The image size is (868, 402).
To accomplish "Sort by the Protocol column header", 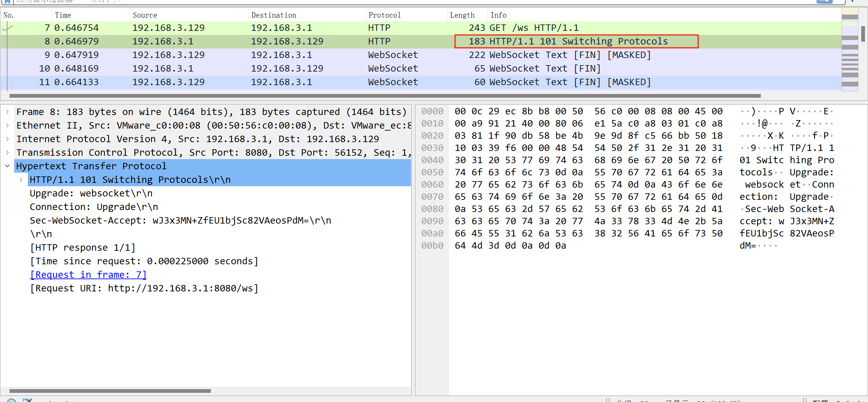I will coord(384,15).
